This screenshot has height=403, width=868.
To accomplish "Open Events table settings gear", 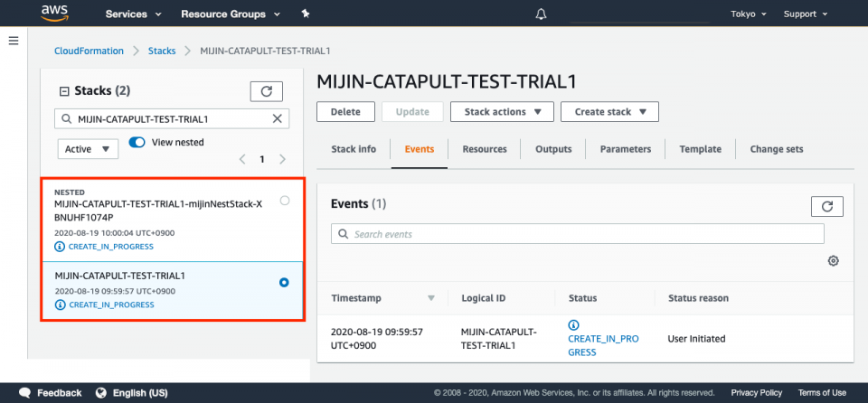I will tap(833, 261).
